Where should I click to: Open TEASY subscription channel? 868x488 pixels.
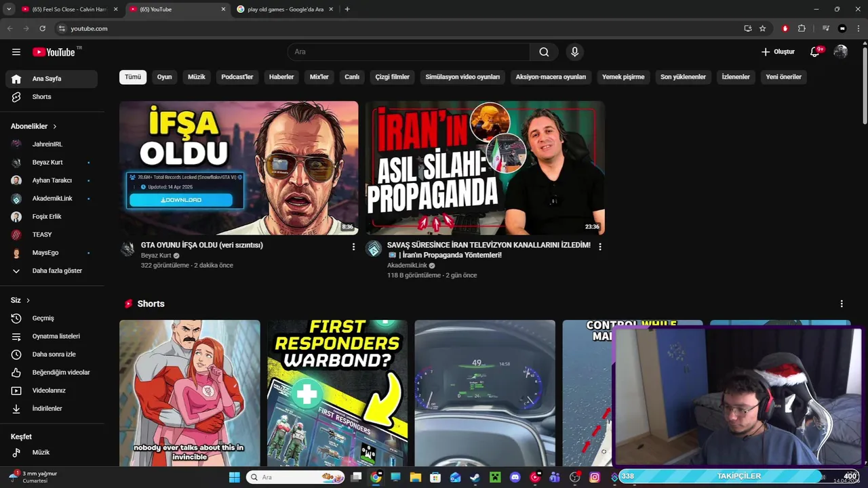(52, 235)
